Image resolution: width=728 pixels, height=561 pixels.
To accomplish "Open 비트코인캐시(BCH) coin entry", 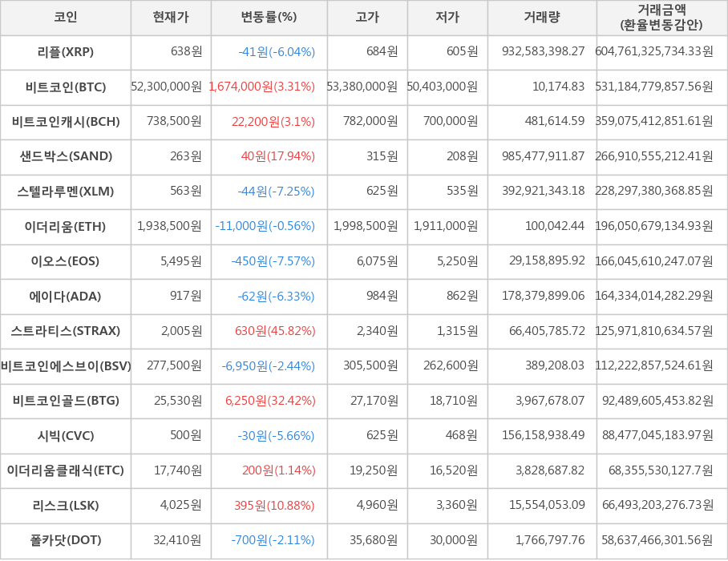I will pyautogui.click(x=66, y=122).
